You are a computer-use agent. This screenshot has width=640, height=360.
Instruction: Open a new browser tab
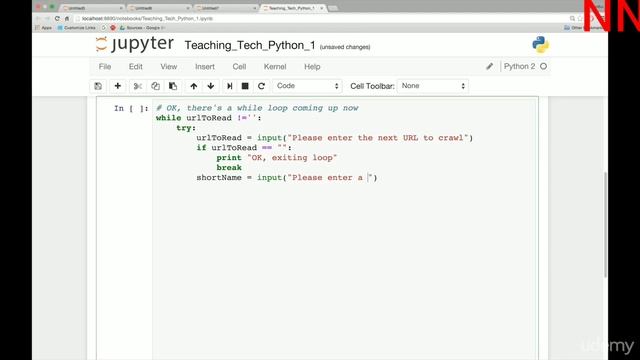pyautogui.click(x=333, y=8)
